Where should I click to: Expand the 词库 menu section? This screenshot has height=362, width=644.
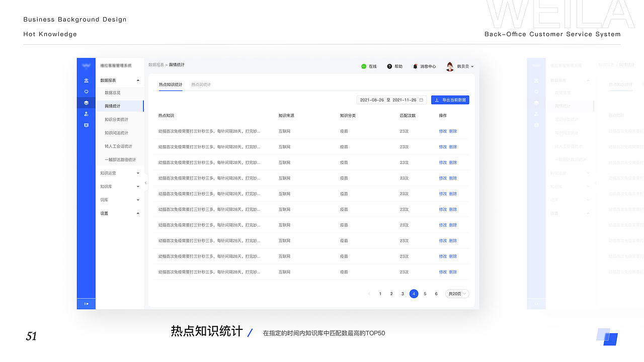pyautogui.click(x=138, y=200)
